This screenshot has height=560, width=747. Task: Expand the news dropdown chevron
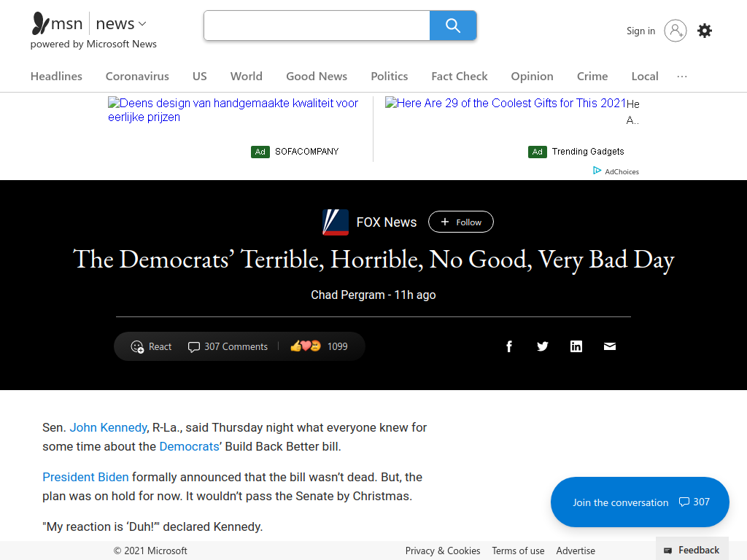(142, 24)
